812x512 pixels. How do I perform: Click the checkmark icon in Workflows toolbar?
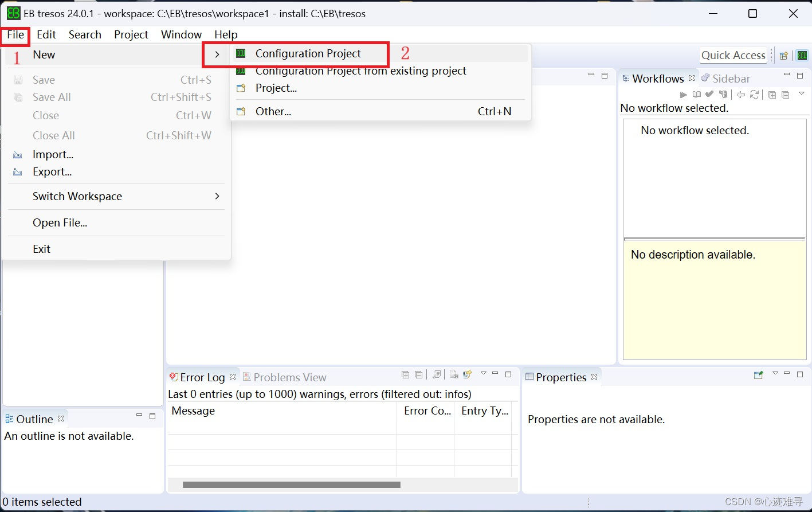(x=709, y=94)
